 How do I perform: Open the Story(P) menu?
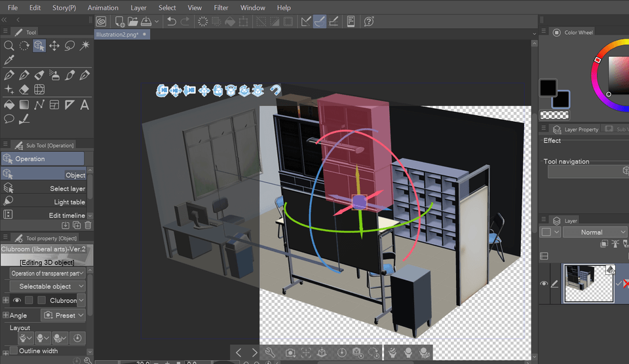(64, 8)
